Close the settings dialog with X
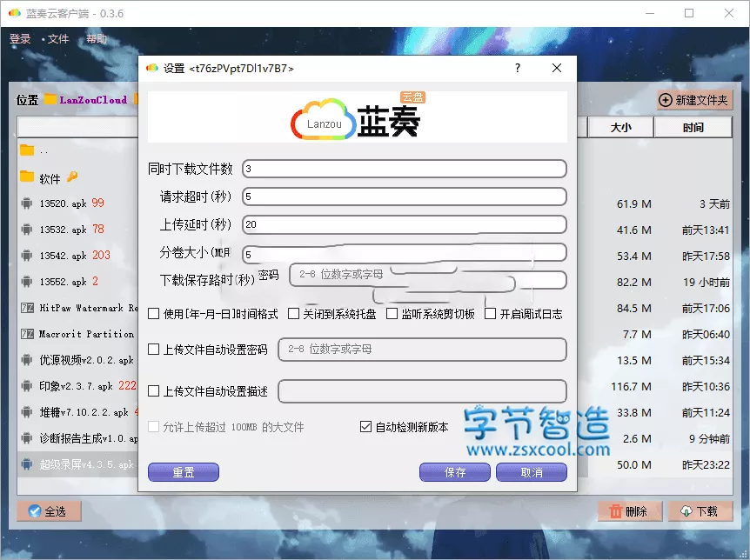 coord(557,68)
